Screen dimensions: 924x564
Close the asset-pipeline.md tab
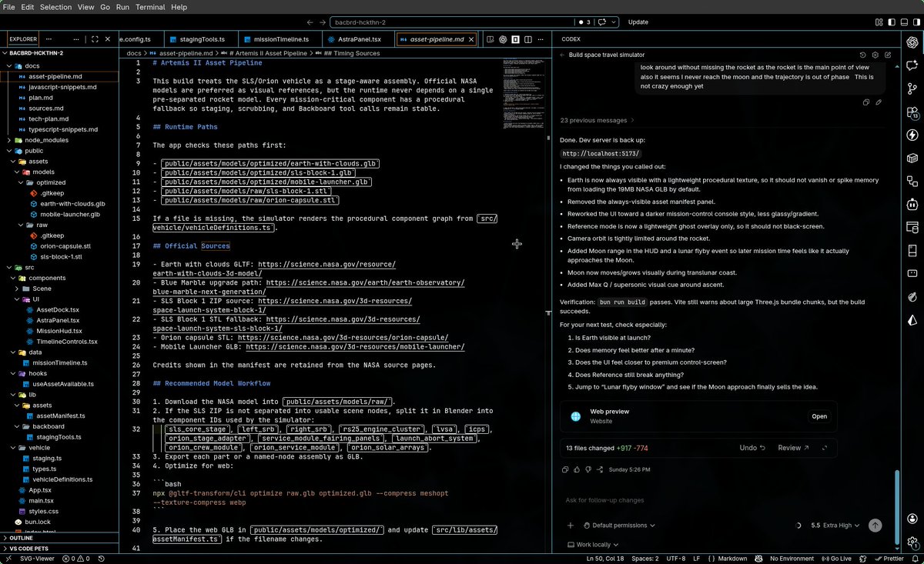pos(471,38)
